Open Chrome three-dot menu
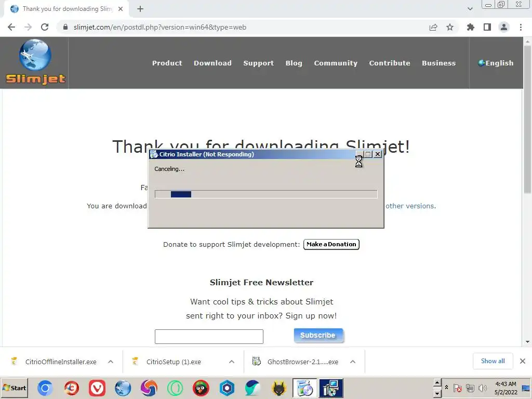 [521, 27]
